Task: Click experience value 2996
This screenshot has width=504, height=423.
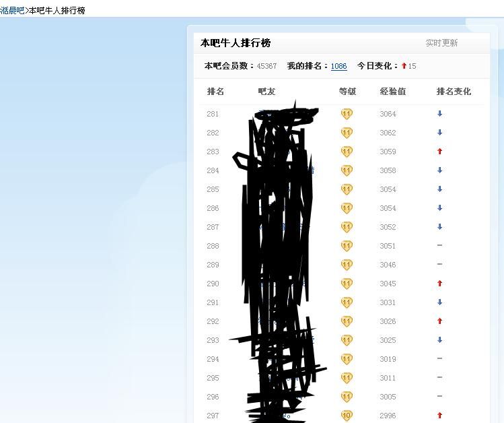Action: [x=388, y=416]
